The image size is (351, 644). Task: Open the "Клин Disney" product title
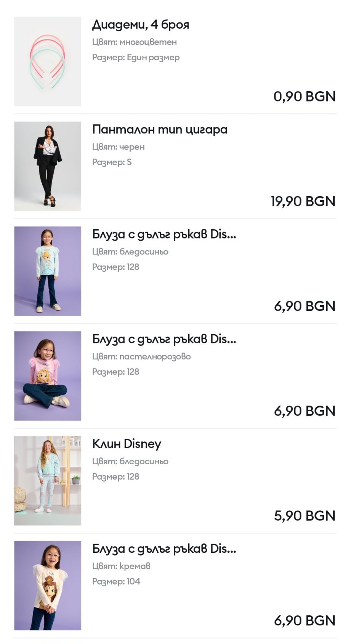point(127,444)
